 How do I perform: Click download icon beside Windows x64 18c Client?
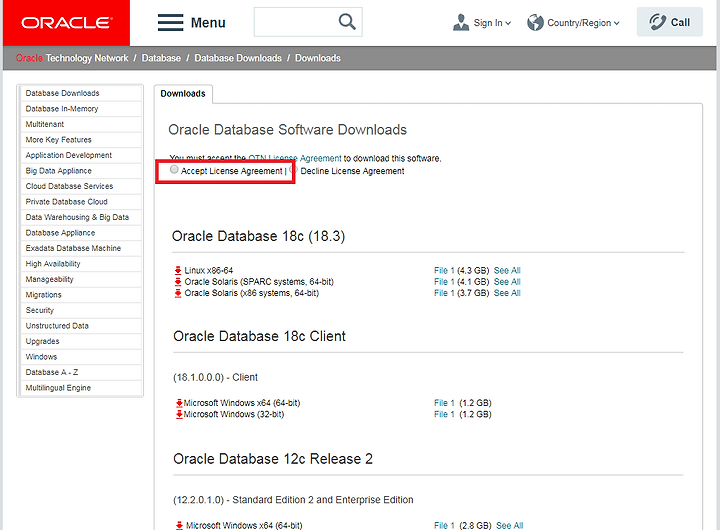coord(180,403)
